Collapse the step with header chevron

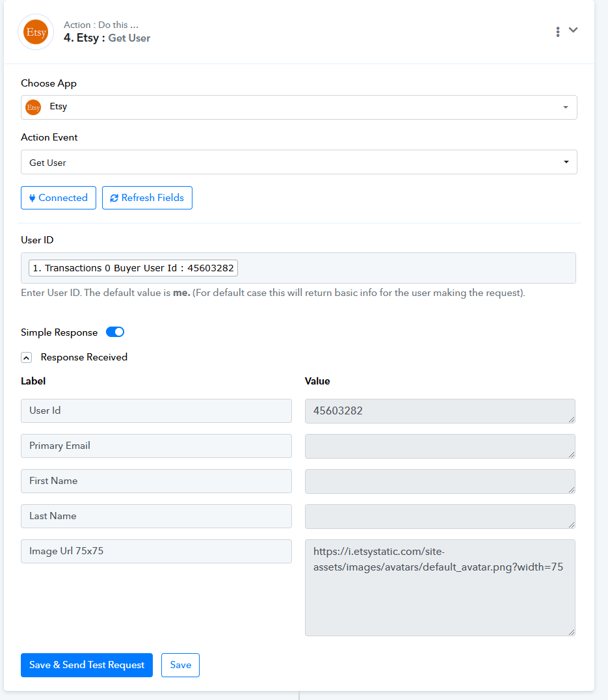point(573,30)
